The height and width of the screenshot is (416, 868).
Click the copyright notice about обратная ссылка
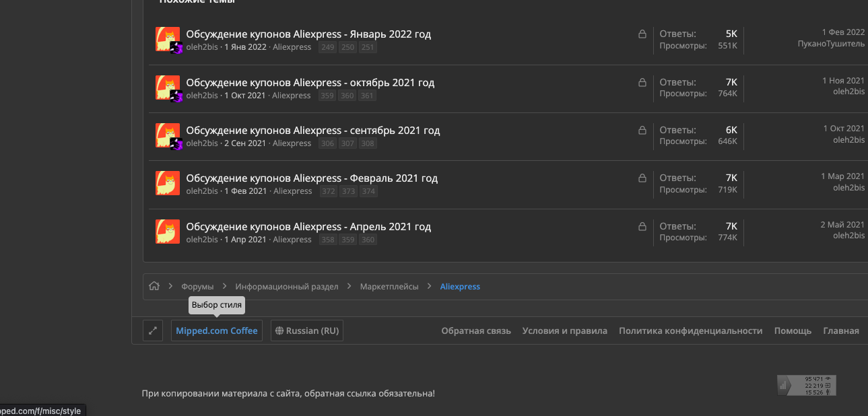click(x=288, y=393)
